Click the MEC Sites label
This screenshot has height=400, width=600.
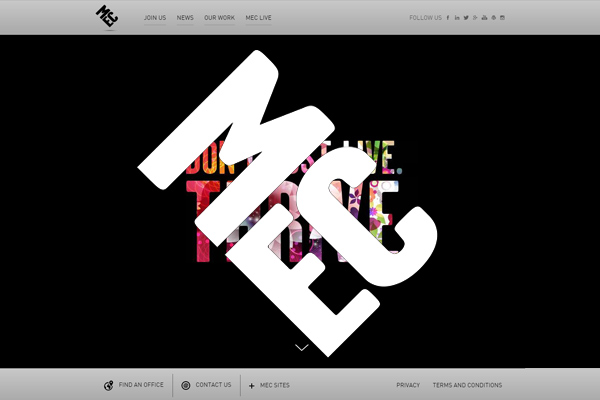pos(275,385)
